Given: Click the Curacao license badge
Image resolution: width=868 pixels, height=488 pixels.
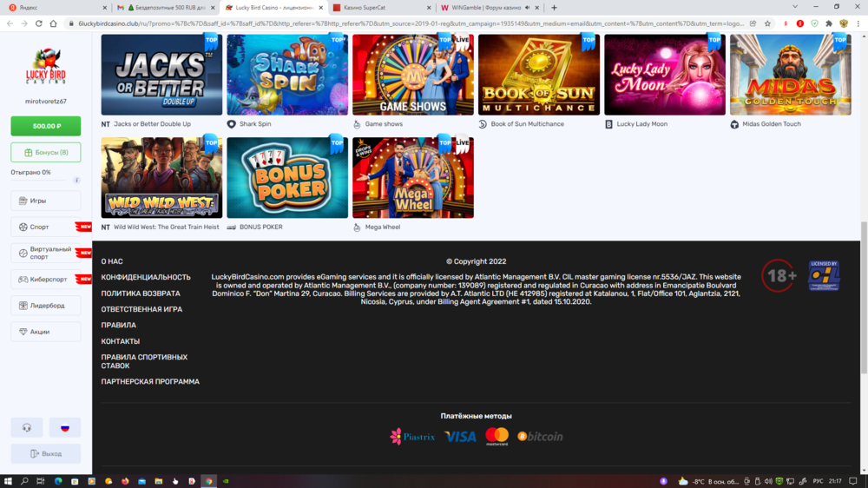Looking at the screenshot, I should point(823,275).
